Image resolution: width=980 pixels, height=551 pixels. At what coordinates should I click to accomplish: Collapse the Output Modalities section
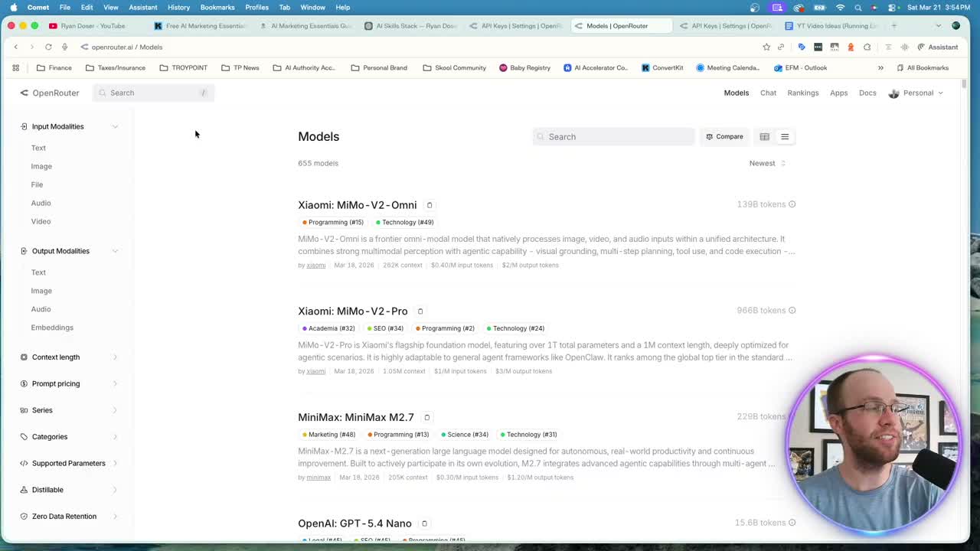[x=69, y=251]
